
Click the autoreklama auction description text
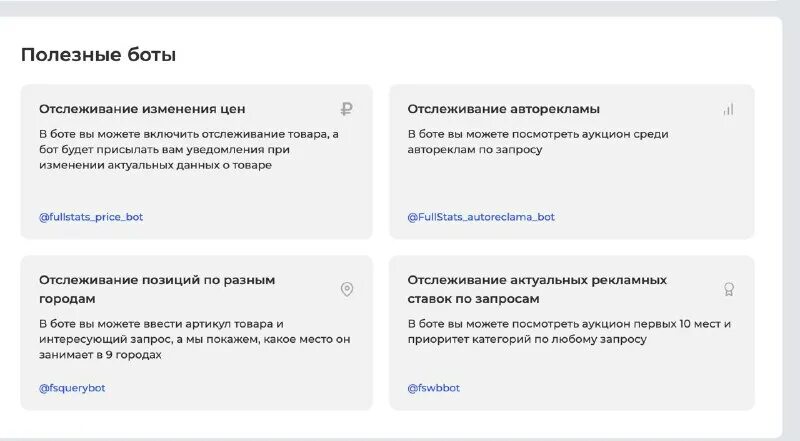click(537, 141)
